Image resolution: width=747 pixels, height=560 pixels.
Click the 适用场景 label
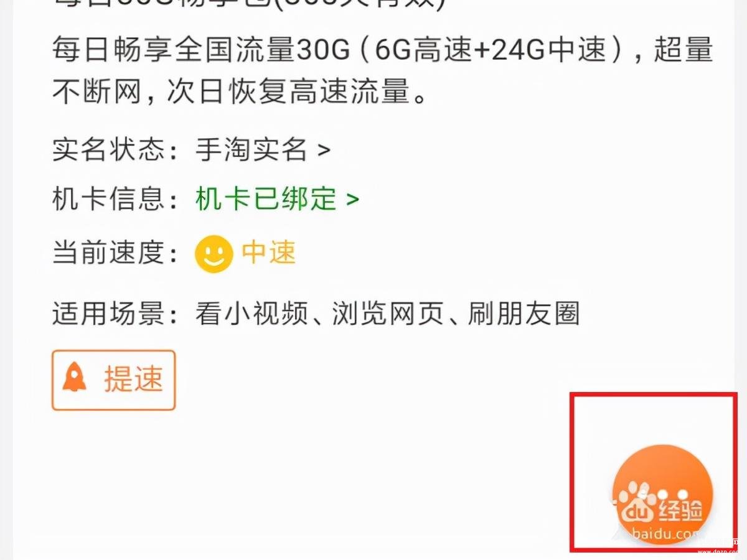click(x=108, y=314)
